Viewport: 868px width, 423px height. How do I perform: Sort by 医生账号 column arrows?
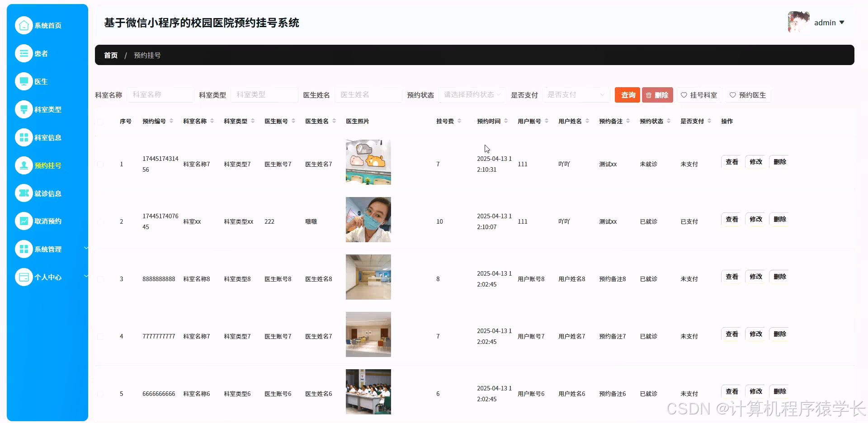[293, 121]
